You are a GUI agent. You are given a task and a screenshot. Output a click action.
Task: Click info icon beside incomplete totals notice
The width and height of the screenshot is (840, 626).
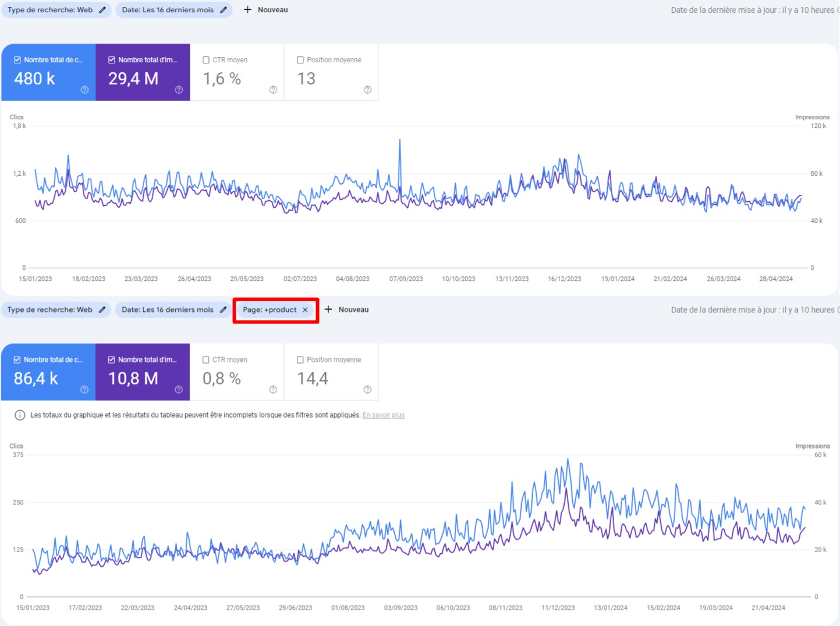pos(20,415)
